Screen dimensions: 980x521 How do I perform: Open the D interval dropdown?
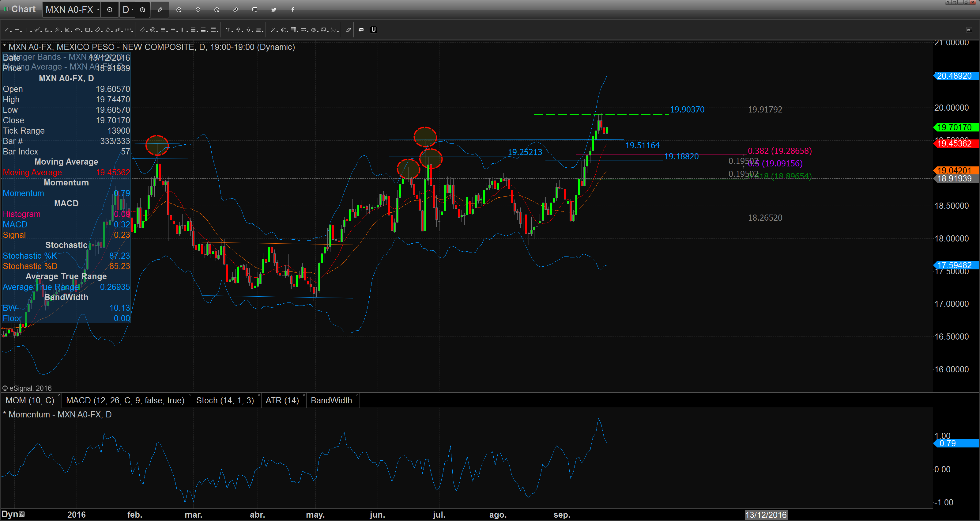tap(133, 10)
